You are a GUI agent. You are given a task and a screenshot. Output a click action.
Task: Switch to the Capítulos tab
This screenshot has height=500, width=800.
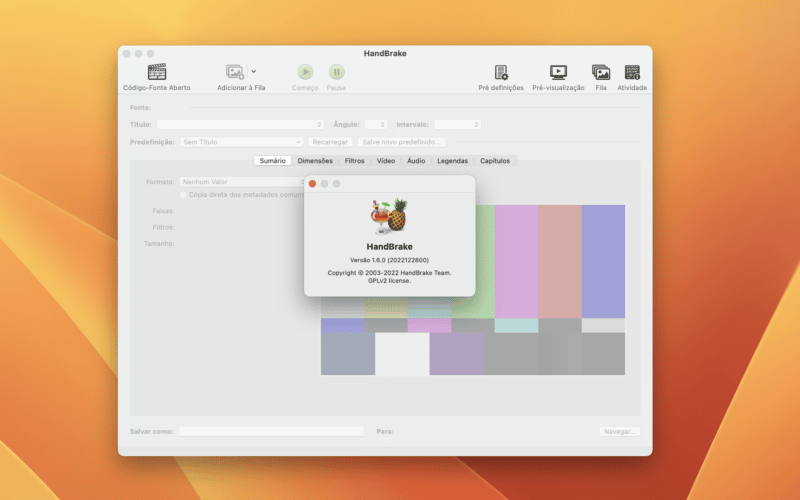[x=495, y=161]
